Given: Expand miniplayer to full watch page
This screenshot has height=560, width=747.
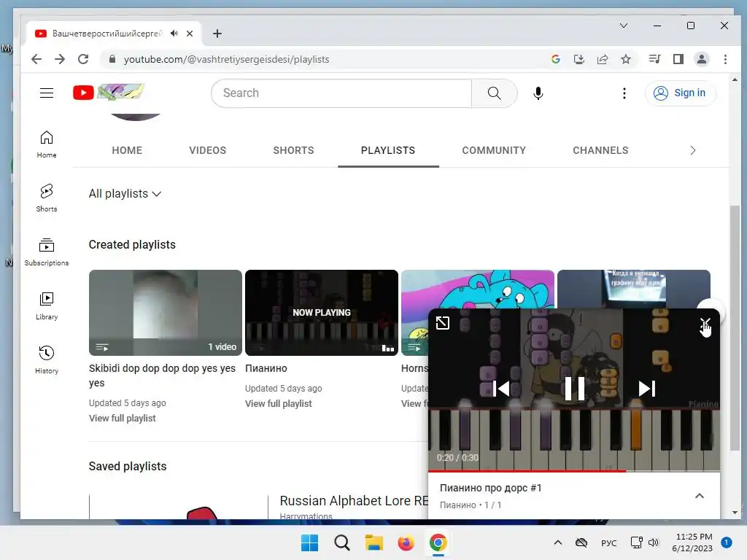Looking at the screenshot, I should 443,323.
